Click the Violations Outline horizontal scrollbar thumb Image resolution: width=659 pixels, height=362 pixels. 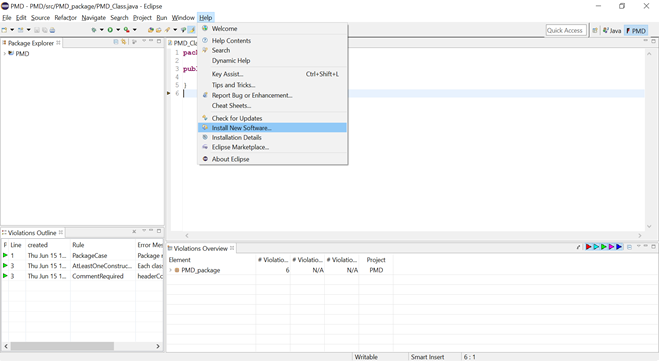tap(62, 346)
